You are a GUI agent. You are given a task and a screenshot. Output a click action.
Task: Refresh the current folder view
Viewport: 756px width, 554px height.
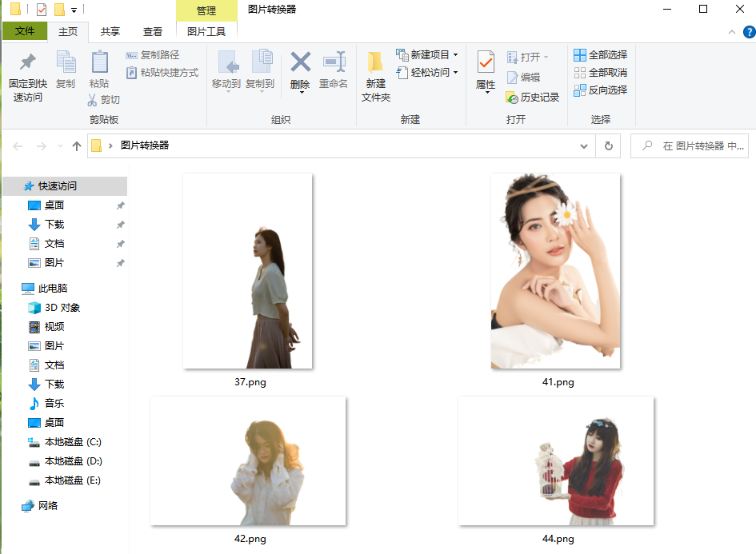(x=609, y=145)
